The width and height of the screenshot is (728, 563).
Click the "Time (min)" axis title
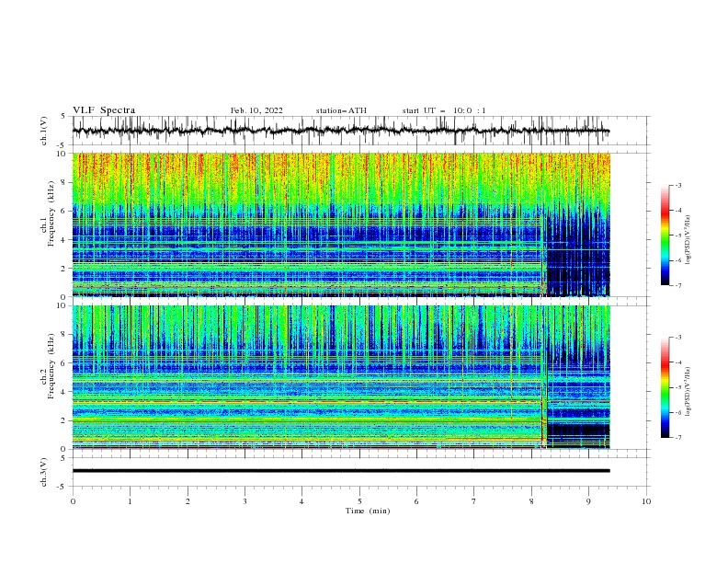[368, 511]
